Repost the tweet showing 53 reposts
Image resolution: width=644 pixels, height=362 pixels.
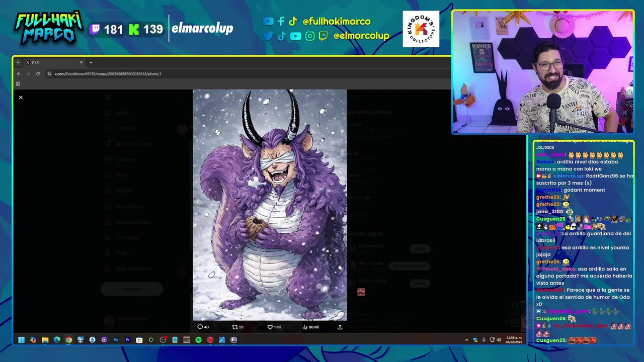point(237,327)
